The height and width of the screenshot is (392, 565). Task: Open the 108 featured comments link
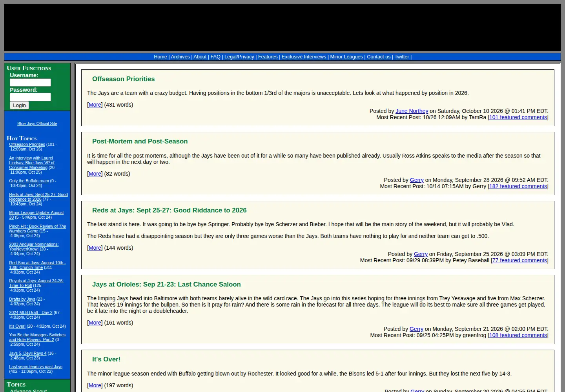pyautogui.click(x=518, y=335)
